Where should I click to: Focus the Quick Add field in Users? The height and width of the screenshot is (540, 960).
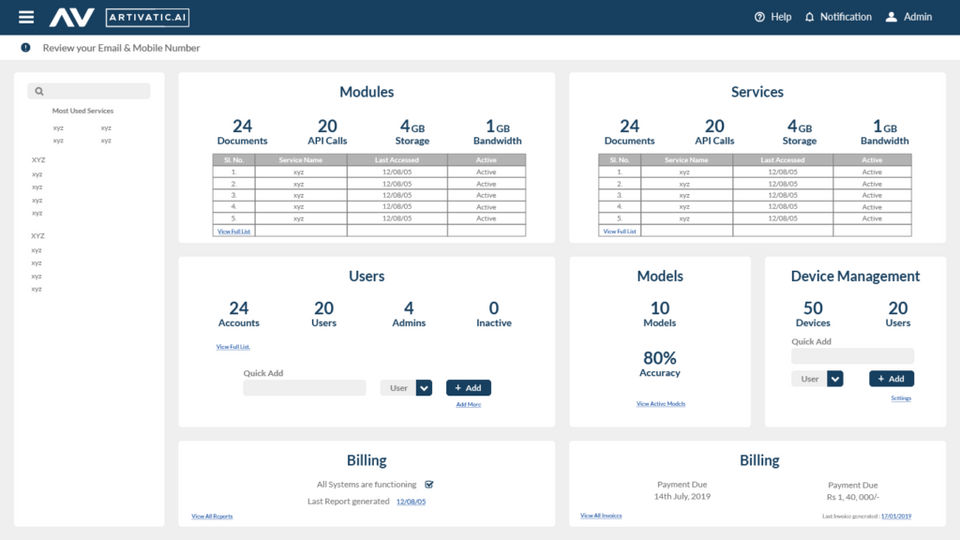point(304,388)
